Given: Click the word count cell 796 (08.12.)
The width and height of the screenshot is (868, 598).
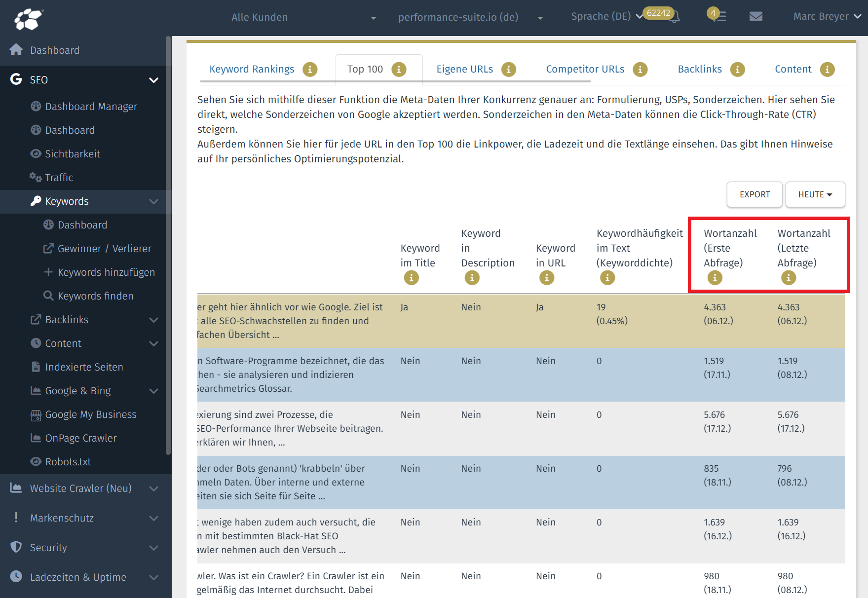Looking at the screenshot, I should click(792, 475).
